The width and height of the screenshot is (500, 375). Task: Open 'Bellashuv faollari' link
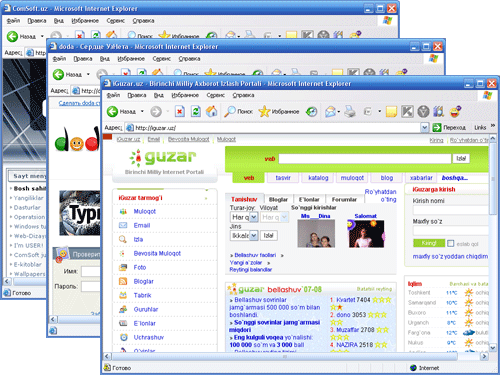pyautogui.click(x=255, y=255)
